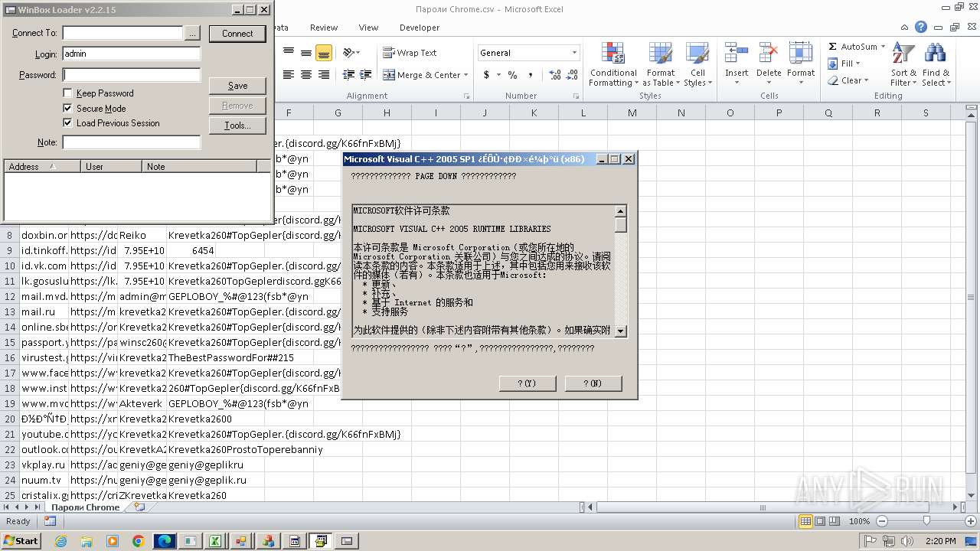Open Alignment dialog launcher

[466, 96]
